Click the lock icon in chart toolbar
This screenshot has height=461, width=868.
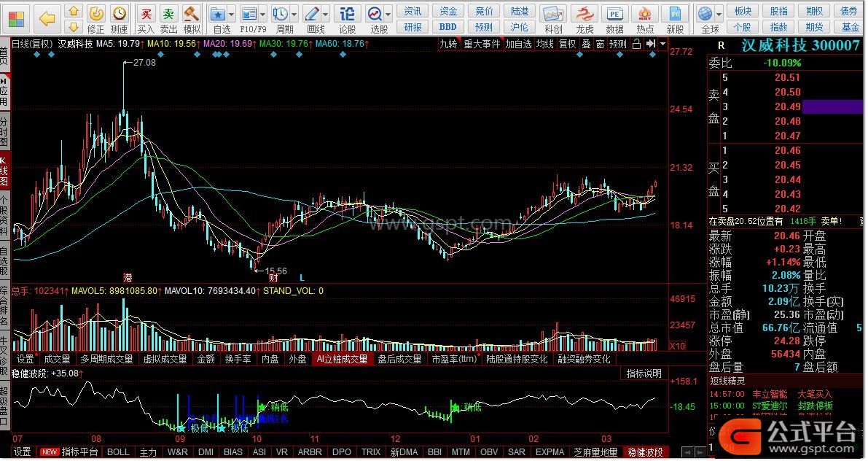pyautogui.click(x=637, y=44)
